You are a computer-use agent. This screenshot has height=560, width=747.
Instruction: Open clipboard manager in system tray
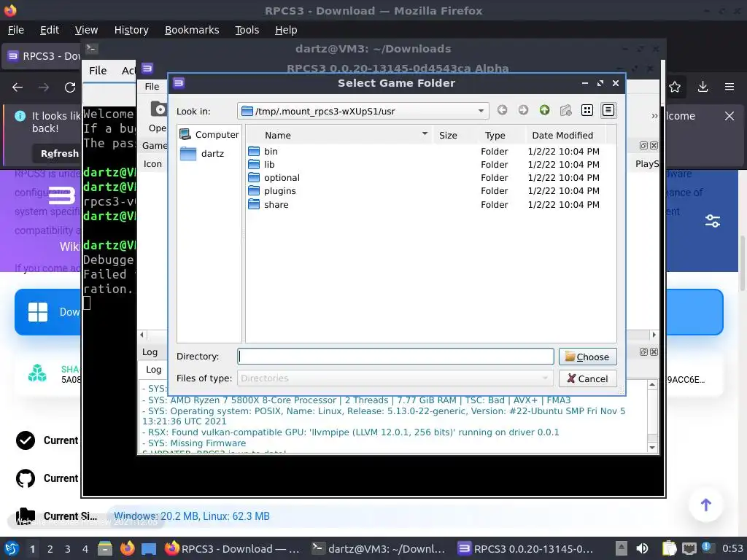(670, 548)
